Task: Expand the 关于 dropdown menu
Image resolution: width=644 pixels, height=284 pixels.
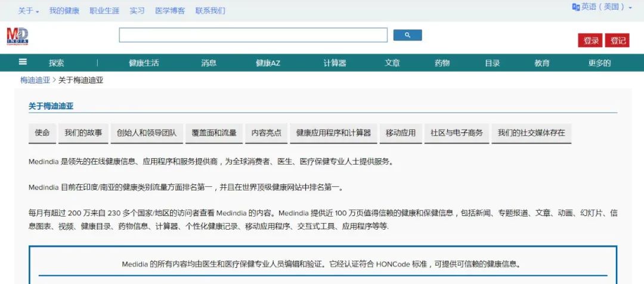Action: click(29, 11)
